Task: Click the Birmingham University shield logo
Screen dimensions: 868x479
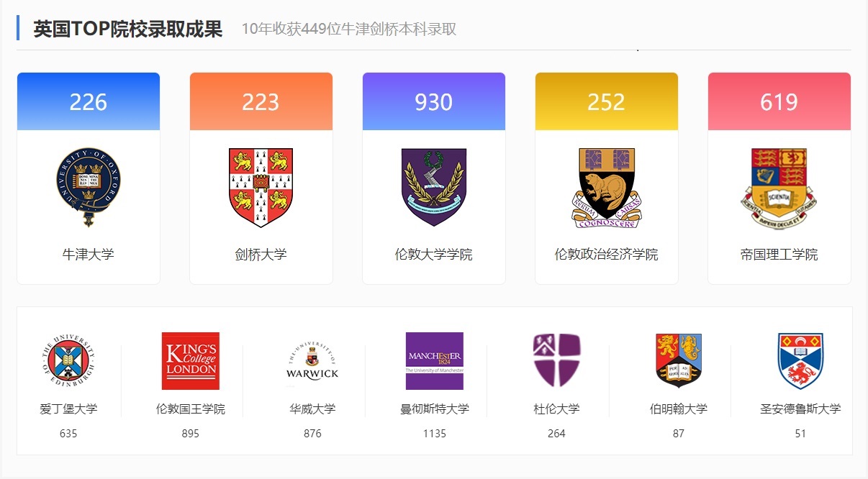Action: (679, 360)
